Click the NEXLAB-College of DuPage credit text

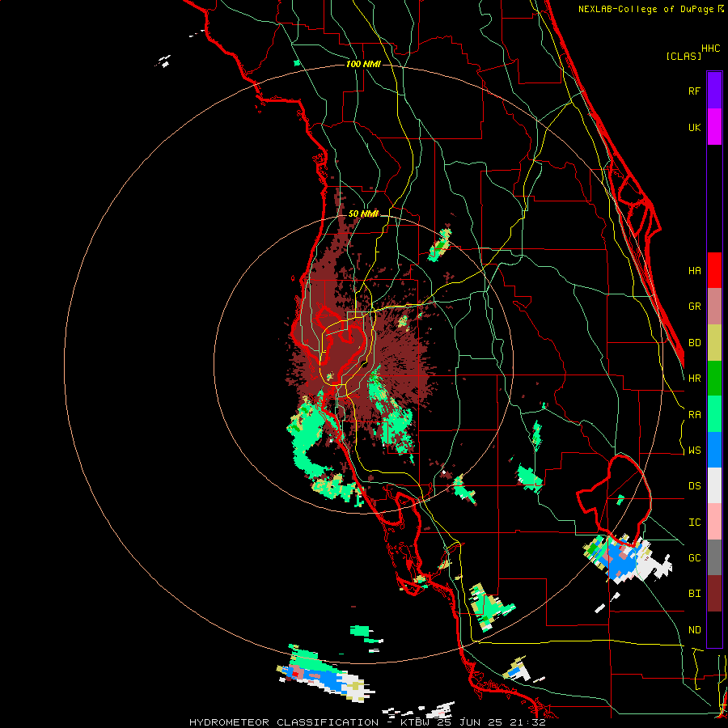[x=647, y=9]
